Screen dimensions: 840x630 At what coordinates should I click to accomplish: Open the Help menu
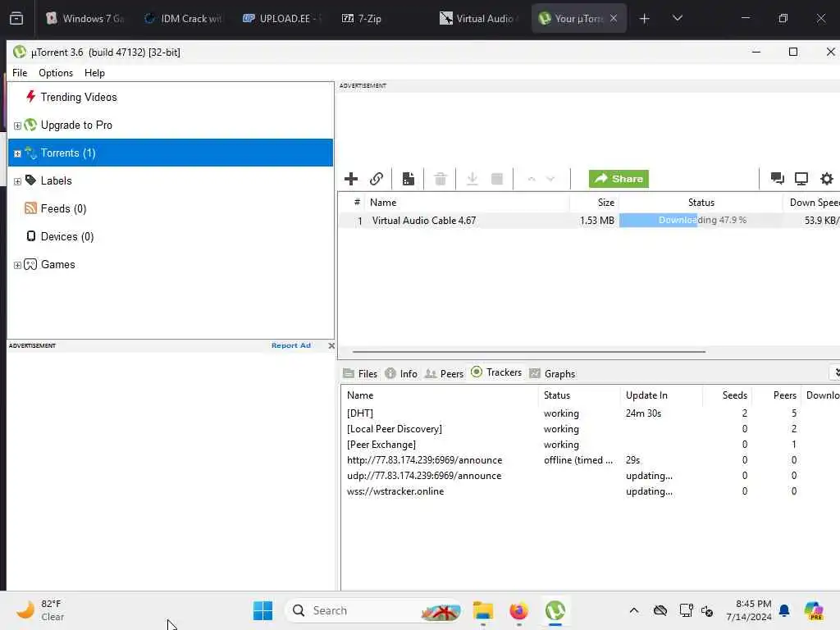tap(95, 73)
